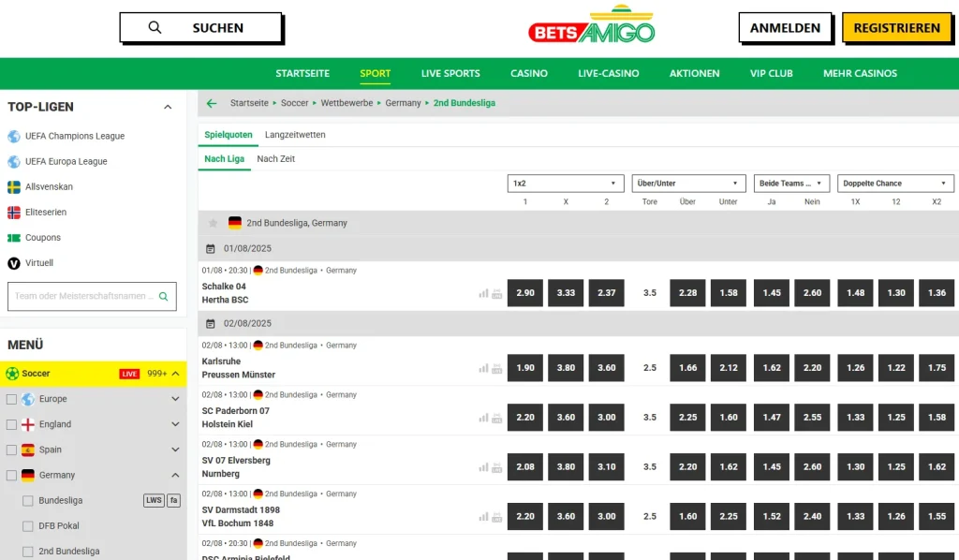
Task: Open MEHR CASINOS in the nav bar
Action: tap(860, 73)
